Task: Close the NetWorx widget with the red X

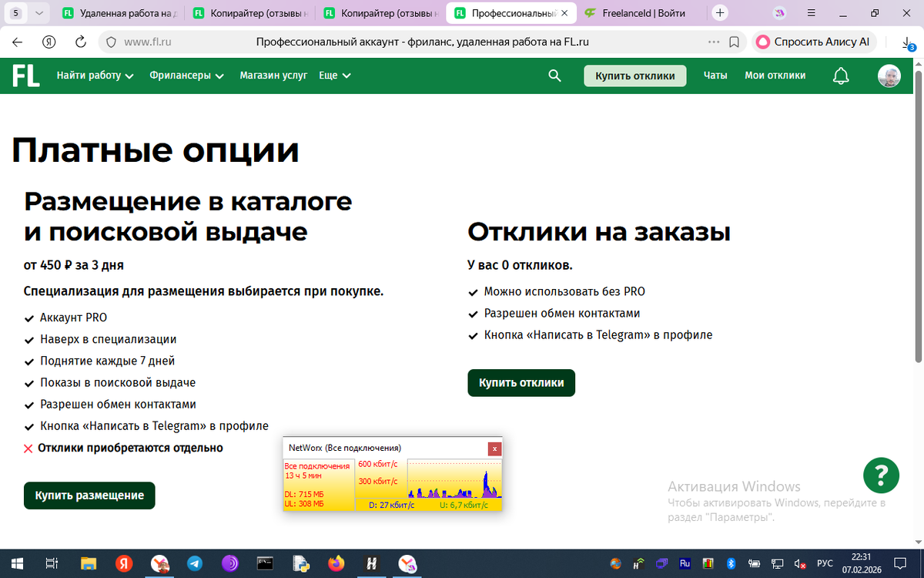Action: (495, 448)
